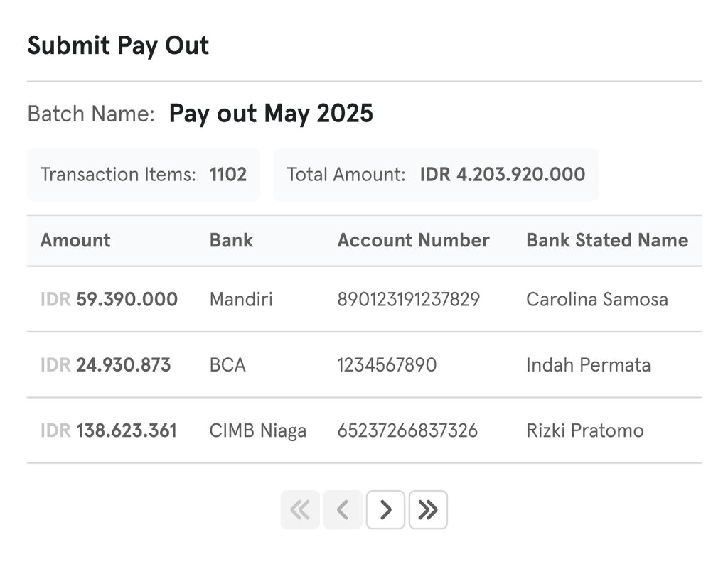
Task: Click the Transaction Items count 1102
Action: point(228,174)
